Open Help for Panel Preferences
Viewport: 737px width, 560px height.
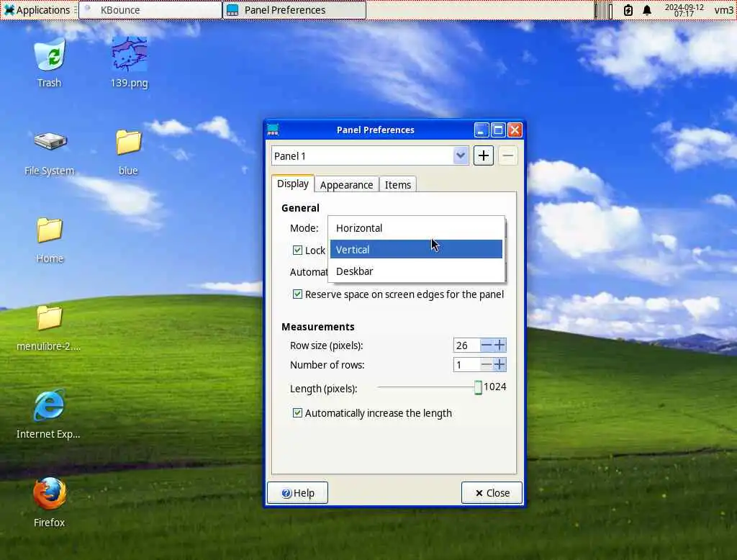(x=297, y=493)
